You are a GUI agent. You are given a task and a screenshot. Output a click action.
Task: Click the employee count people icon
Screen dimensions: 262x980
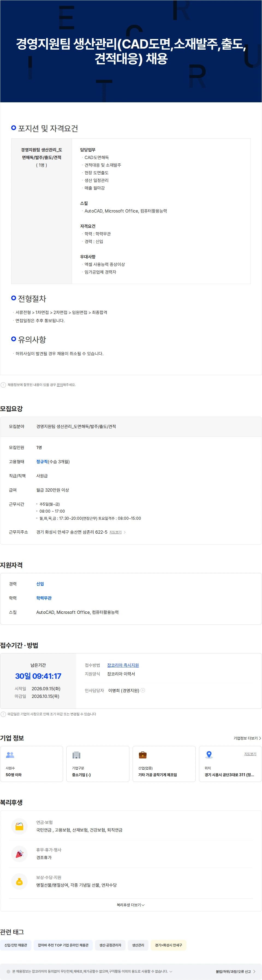coord(10,755)
